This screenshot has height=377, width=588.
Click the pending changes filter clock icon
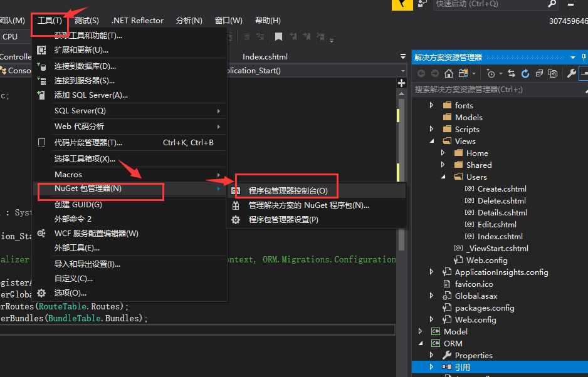(490, 73)
